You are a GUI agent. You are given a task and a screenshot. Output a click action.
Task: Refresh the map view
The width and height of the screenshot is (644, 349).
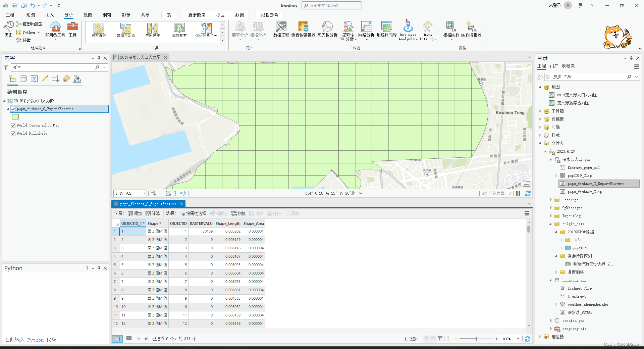(x=528, y=193)
